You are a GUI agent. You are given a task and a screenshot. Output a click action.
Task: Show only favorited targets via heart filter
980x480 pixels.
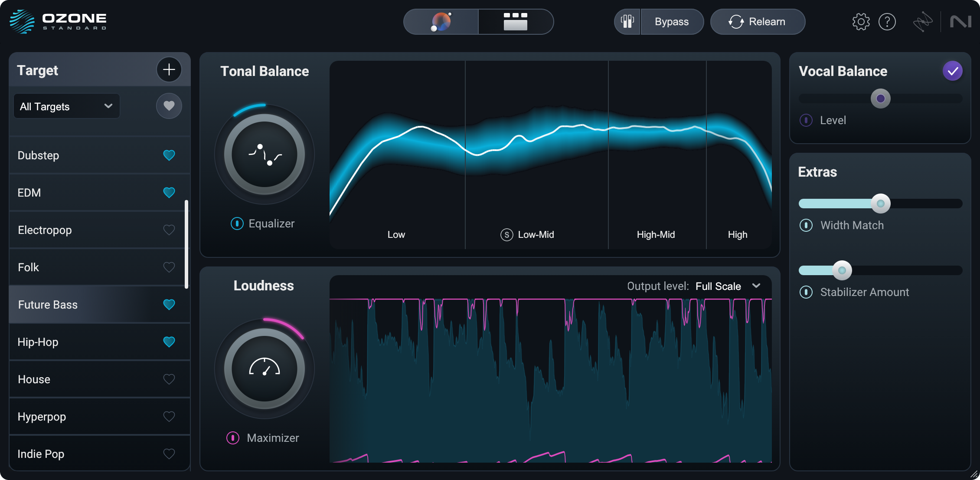coord(169,106)
